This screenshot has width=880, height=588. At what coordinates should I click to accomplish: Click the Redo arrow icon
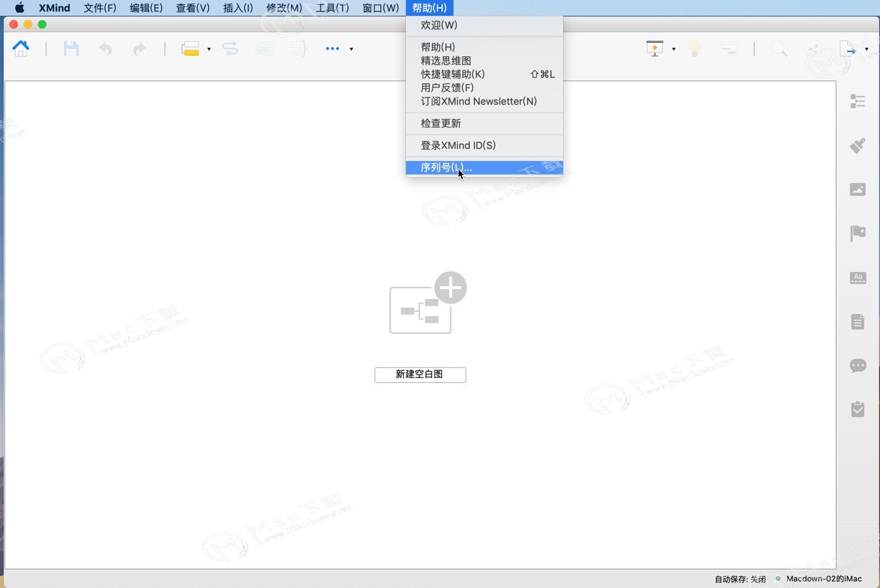pyautogui.click(x=140, y=49)
